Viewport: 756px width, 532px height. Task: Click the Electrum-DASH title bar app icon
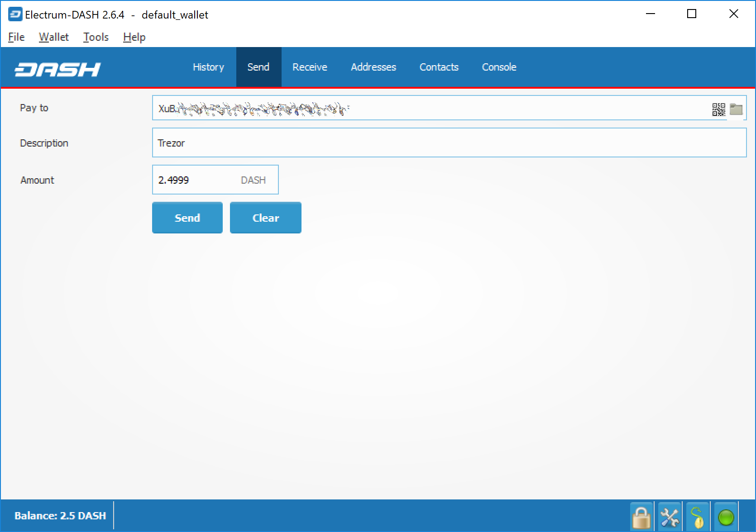15,14
